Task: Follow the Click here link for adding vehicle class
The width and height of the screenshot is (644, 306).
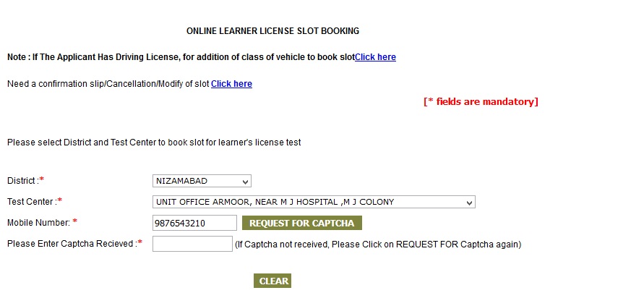Action: click(x=375, y=57)
